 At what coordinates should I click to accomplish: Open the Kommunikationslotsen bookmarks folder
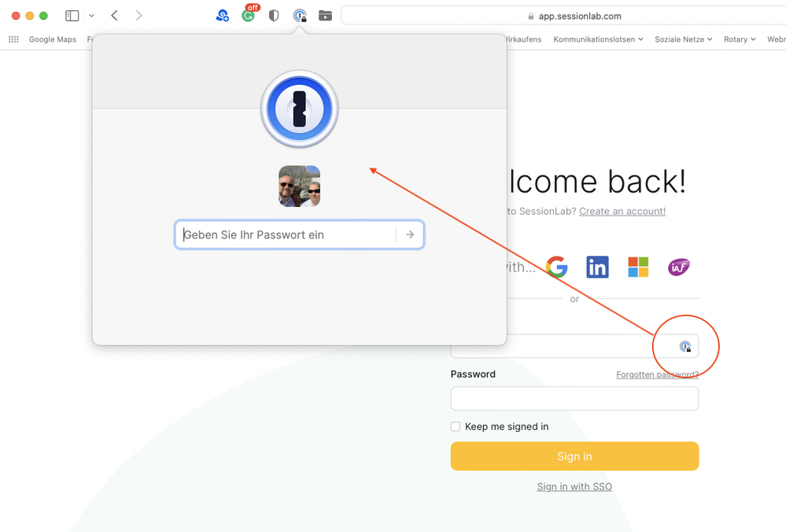(598, 39)
